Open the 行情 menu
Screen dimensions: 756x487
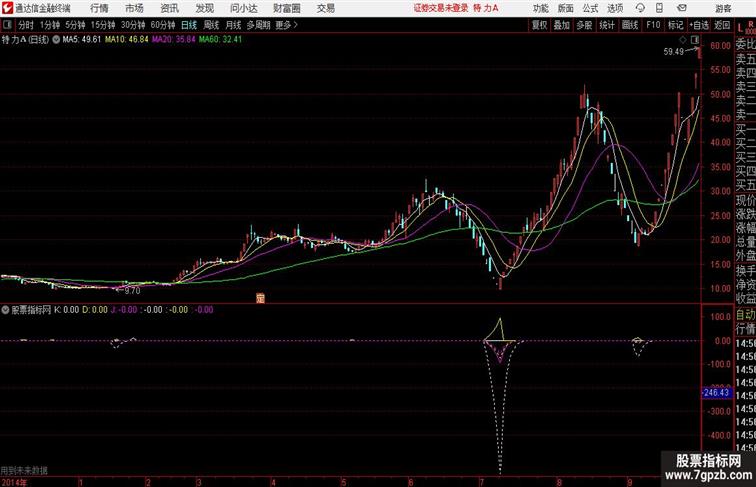(99, 8)
